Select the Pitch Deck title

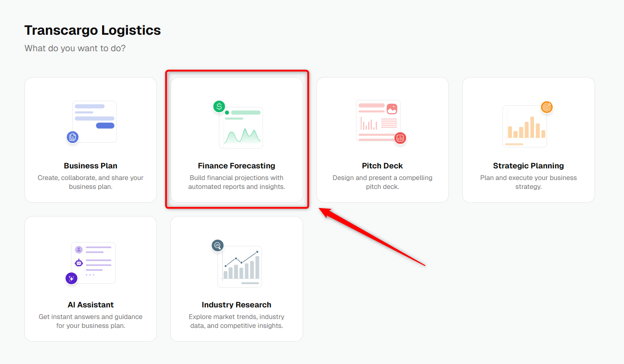(x=382, y=166)
